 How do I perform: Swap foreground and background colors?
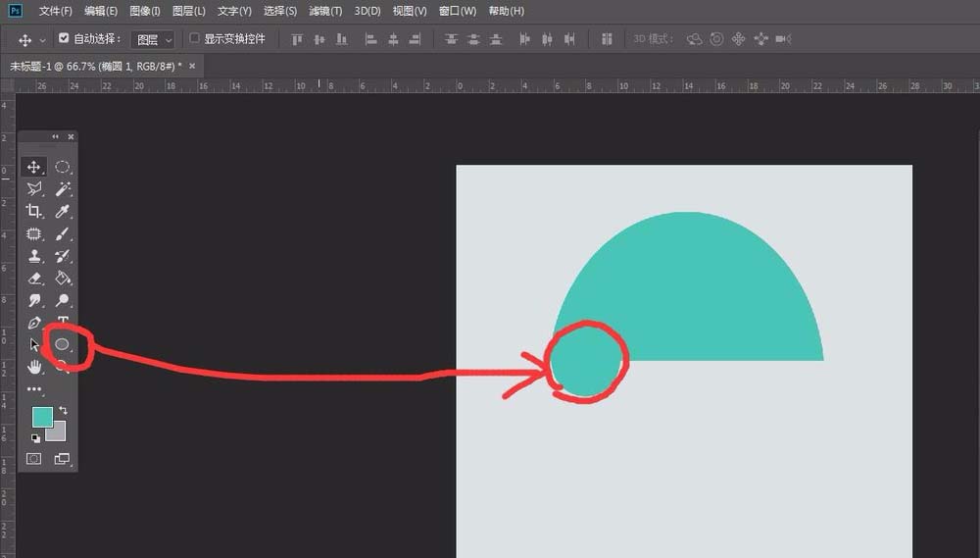point(64,410)
